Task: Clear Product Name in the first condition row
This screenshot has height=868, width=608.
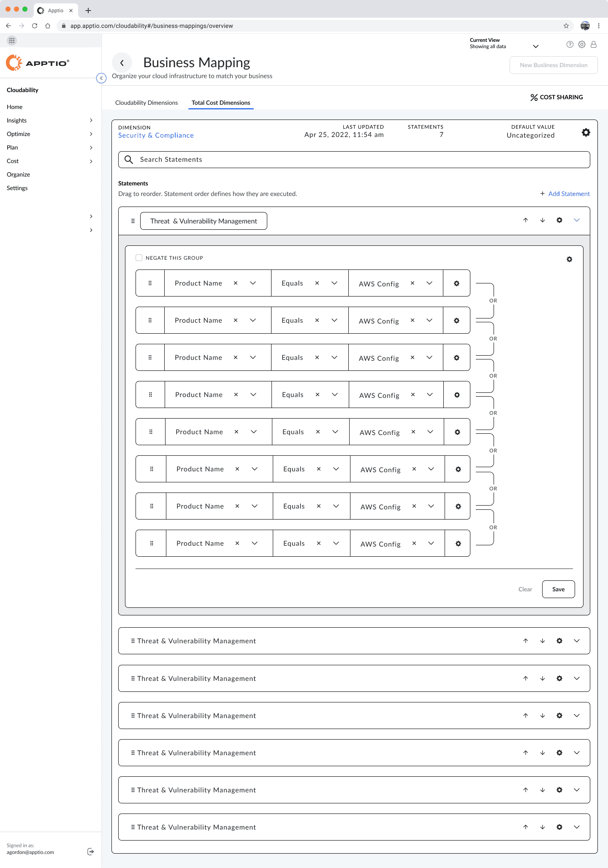Action: tap(236, 283)
